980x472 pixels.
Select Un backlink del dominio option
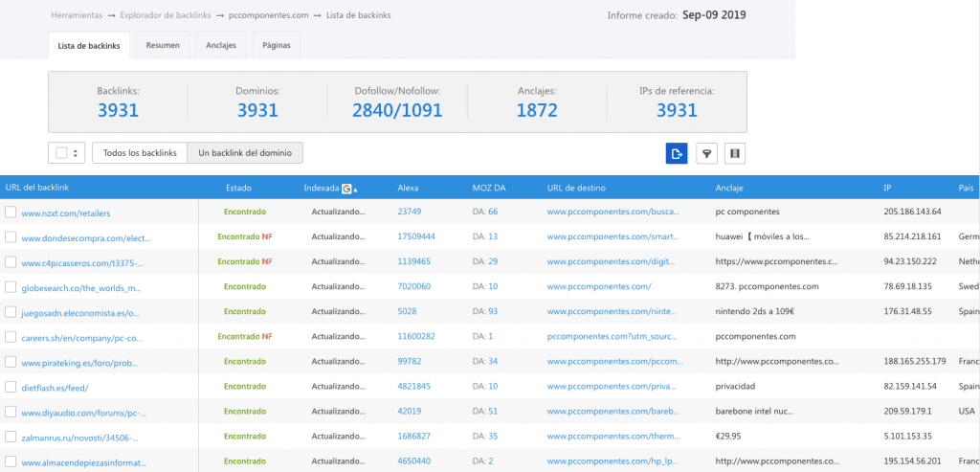[x=245, y=153]
